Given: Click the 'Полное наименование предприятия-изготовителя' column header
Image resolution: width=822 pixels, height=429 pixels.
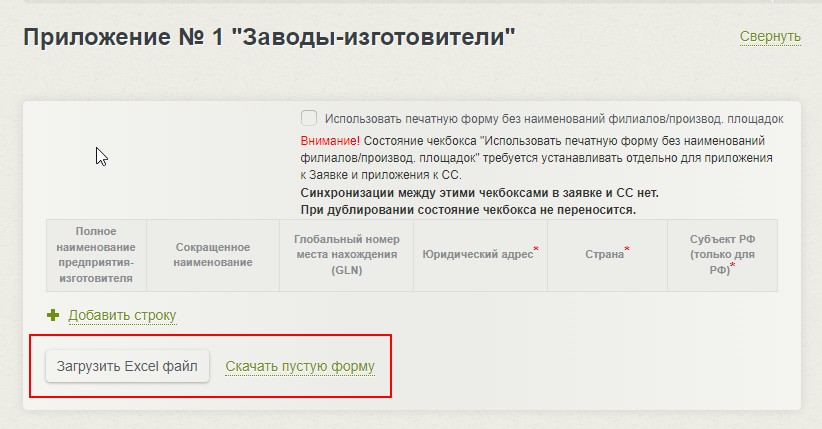Looking at the screenshot, I should click(x=96, y=255).
